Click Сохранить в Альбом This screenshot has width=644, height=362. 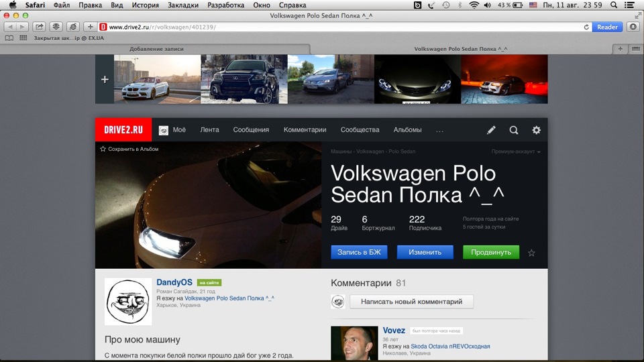[129, 149]
